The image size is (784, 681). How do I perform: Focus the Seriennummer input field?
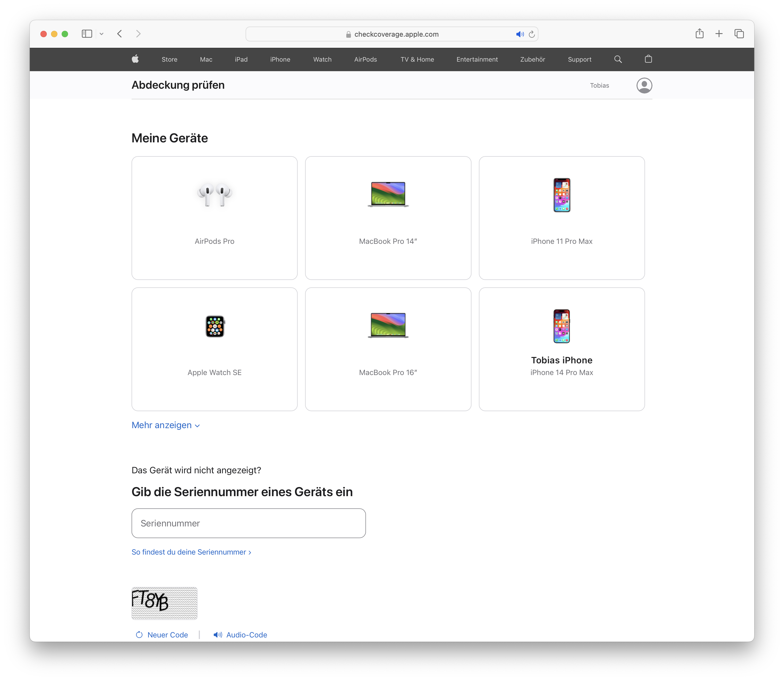[248, 523]
